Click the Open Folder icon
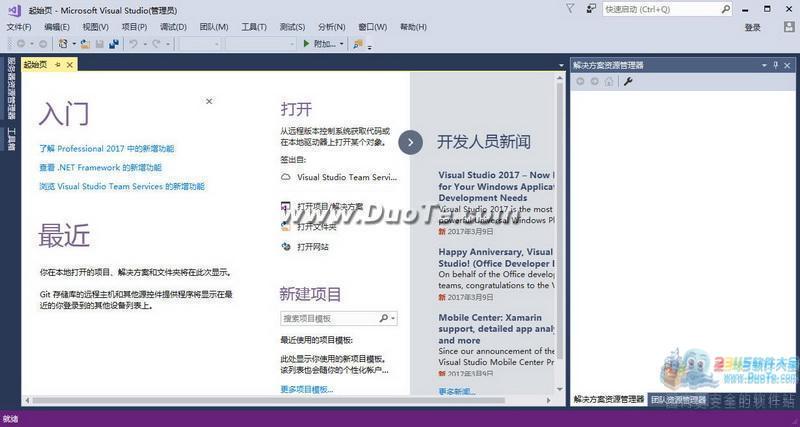The width and height of the screenshot is (800, 427). pyautogui.click(x=286, y=227)
